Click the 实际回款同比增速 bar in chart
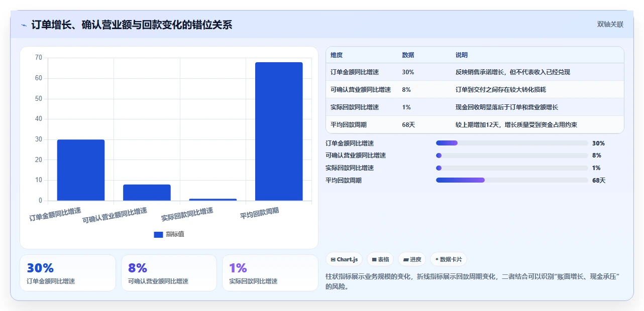The image size is (644, 311). tap(213, 200)
